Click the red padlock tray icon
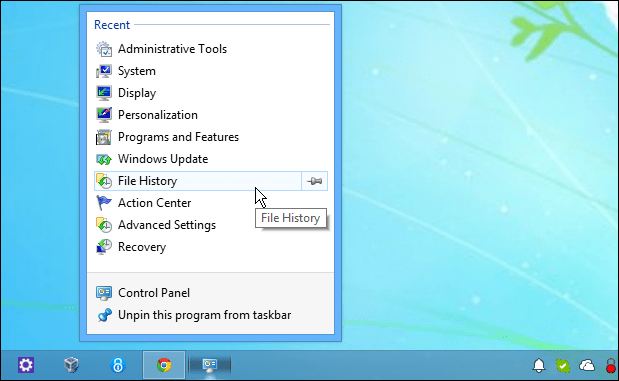The width and height of the screenshot is (619, 381). 611,366
